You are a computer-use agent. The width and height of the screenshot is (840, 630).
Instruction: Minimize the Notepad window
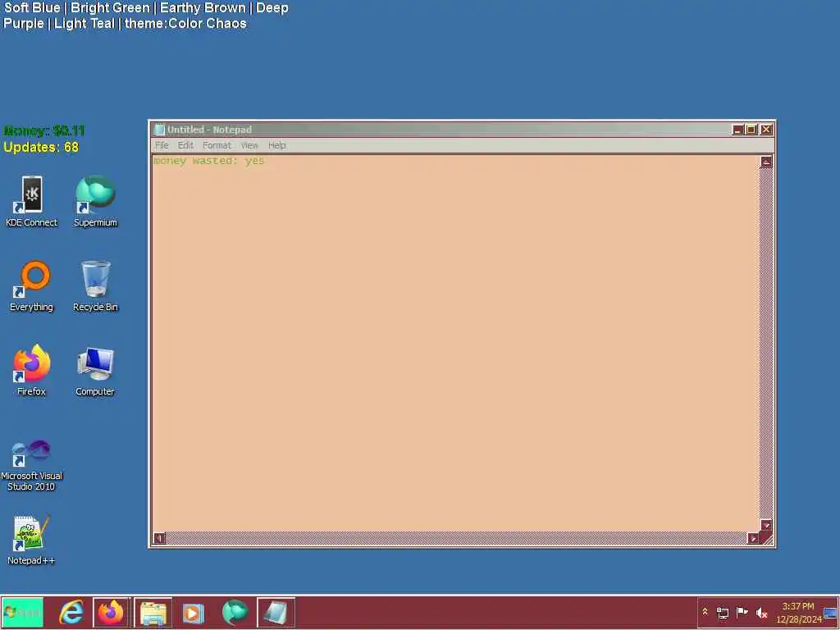tap(737, 130)
